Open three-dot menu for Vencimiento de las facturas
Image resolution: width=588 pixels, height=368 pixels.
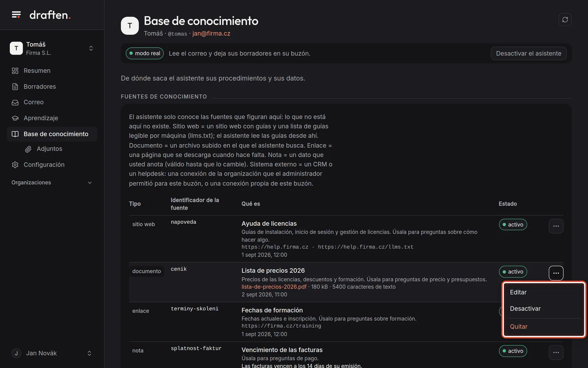(556, 352)
